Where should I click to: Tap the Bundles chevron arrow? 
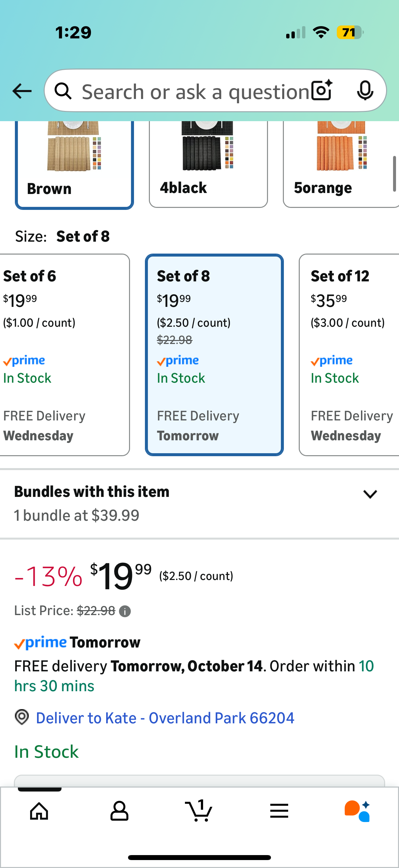pos(370,494)
